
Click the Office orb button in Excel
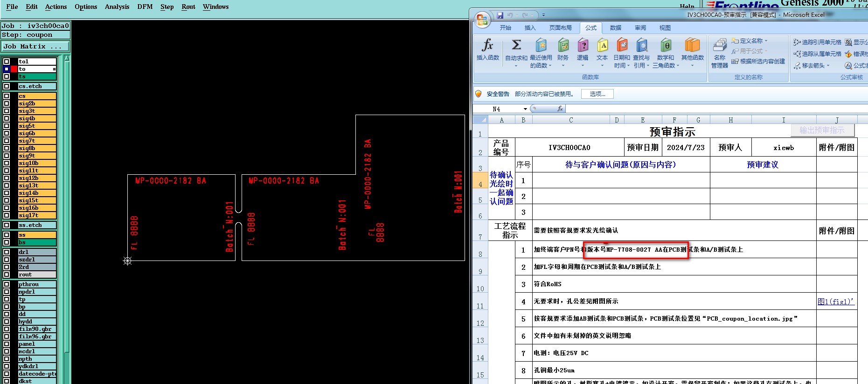tap(482, 20)
